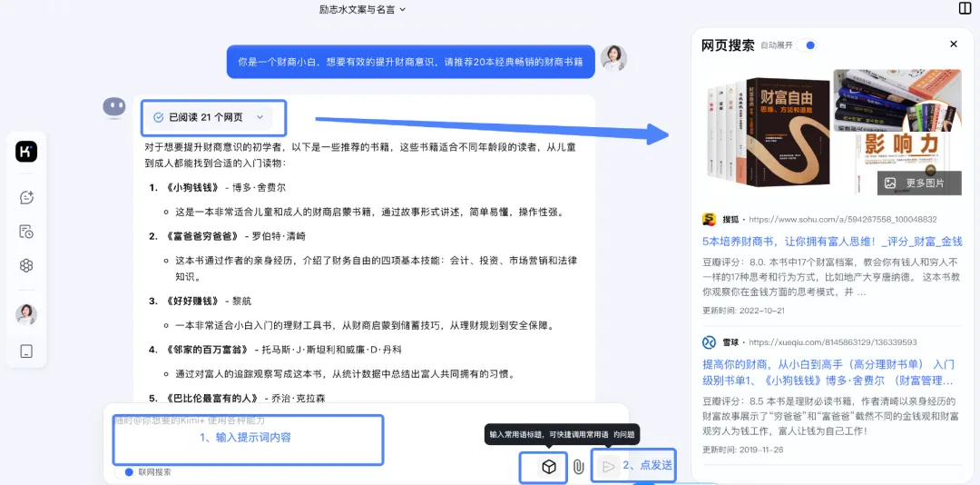Close the 网页搜索 panel
The image size is (980, 485).
953,44
